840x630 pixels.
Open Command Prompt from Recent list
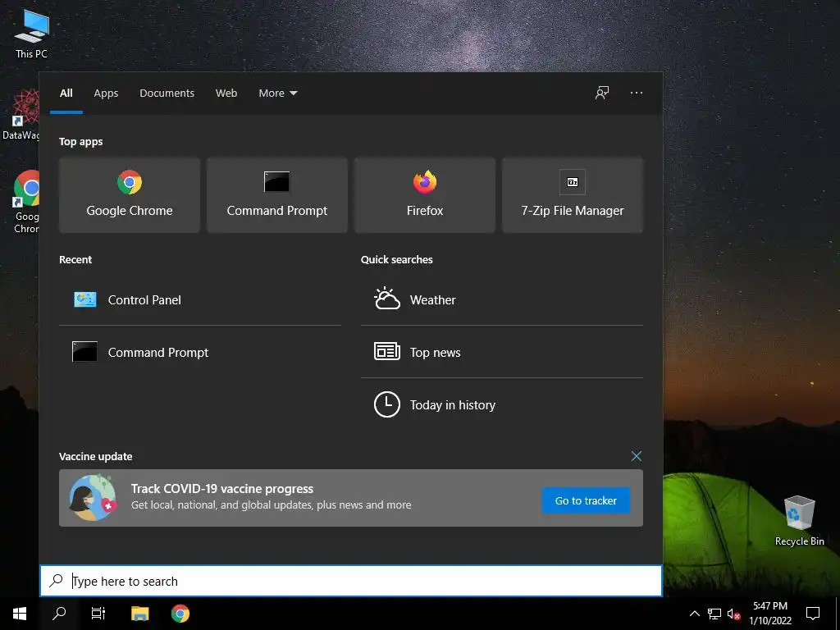200,353
